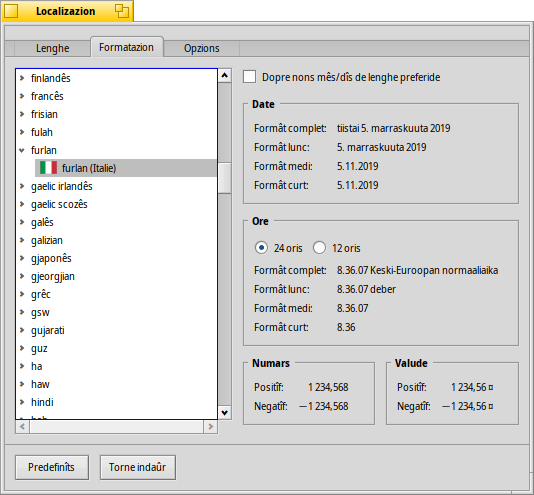The width and height of the screenshot is (534, 495).
Task: Switch to the Lenghe tab
Action: click(x=52, y=48)
